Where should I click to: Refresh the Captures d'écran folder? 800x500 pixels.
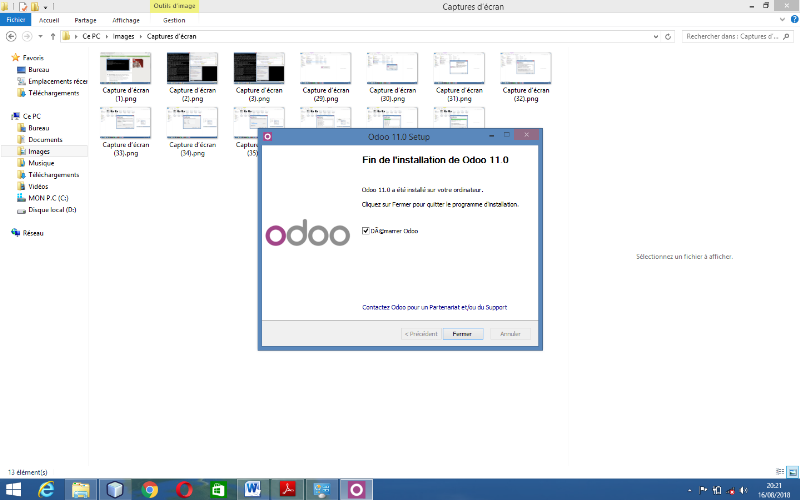pos(668,37)
